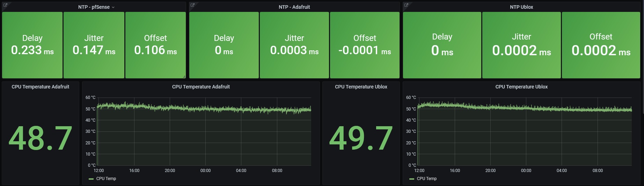Open the NTP Ublox panel title menu
Screen dimensions: 644x186
pos(521,7)
